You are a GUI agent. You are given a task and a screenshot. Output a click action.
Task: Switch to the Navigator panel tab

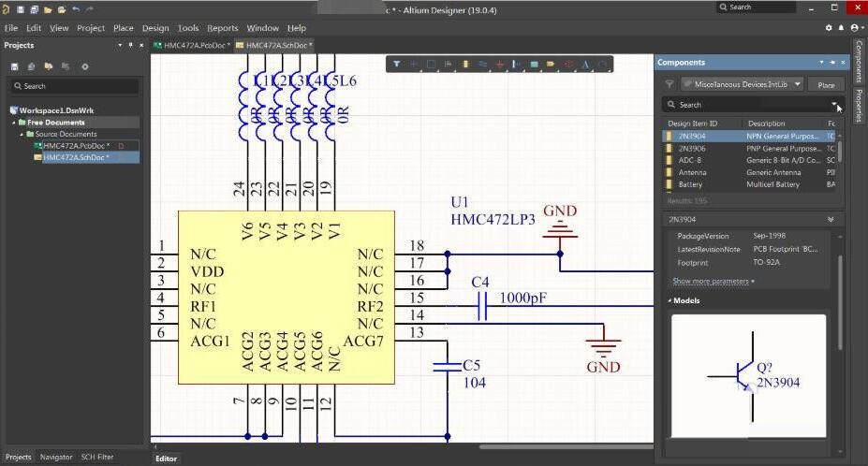[x=56, y=457]
